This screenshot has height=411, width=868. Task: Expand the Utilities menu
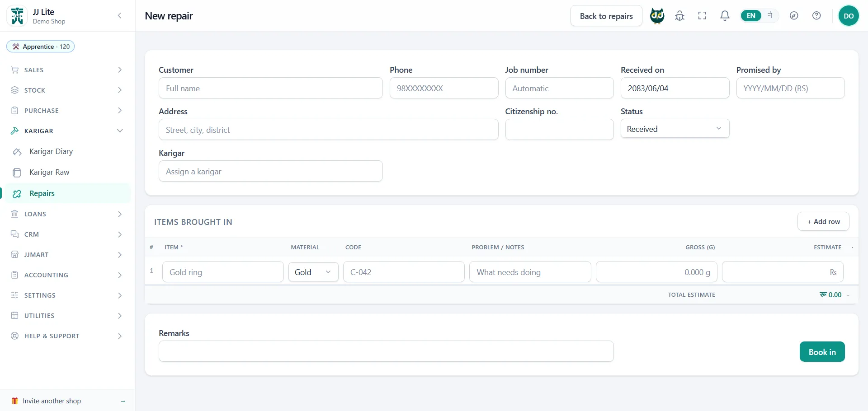click(x=67, y=316)
